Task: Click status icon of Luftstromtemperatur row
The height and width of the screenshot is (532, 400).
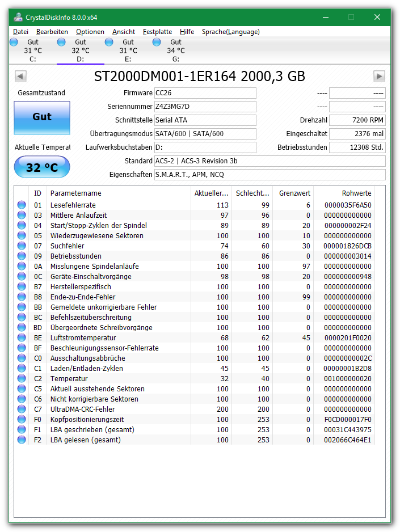Action: coord(22,337)
